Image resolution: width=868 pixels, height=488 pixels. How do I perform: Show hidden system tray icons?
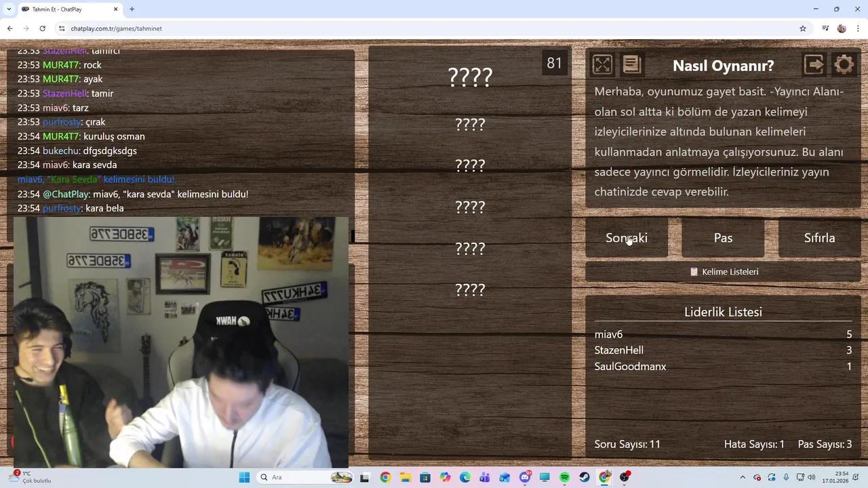click(x=743, y=477)
